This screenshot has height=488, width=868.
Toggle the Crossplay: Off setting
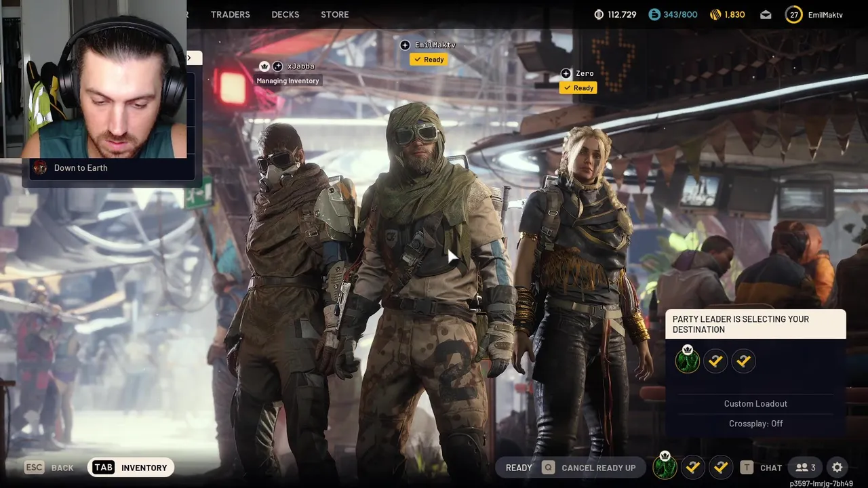click(x=755, y=424)
